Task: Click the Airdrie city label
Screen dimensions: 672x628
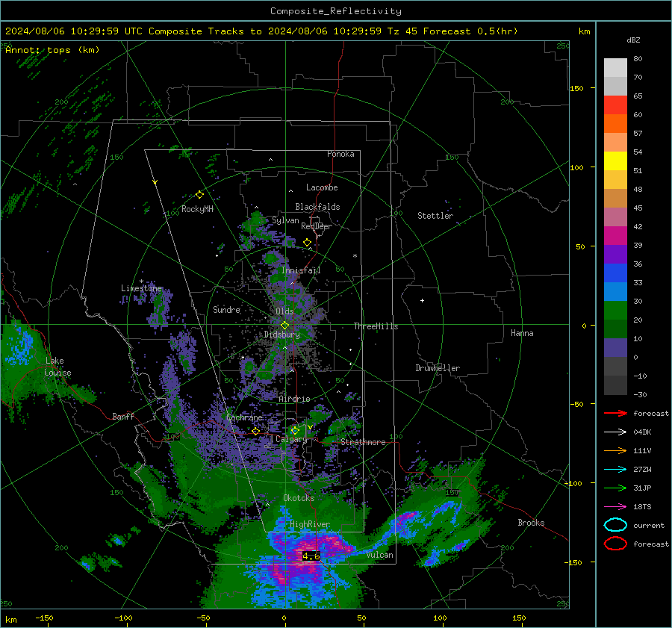Action: 294,399
